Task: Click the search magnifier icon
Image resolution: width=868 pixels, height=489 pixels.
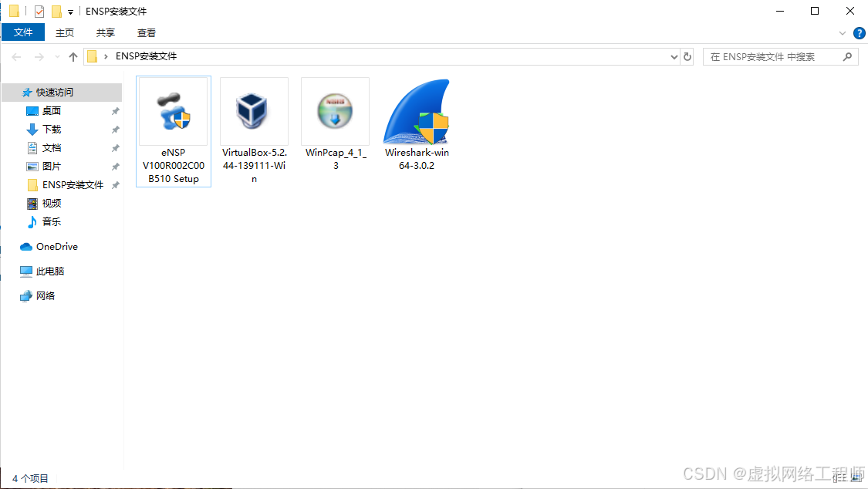Action: [847, 56]
